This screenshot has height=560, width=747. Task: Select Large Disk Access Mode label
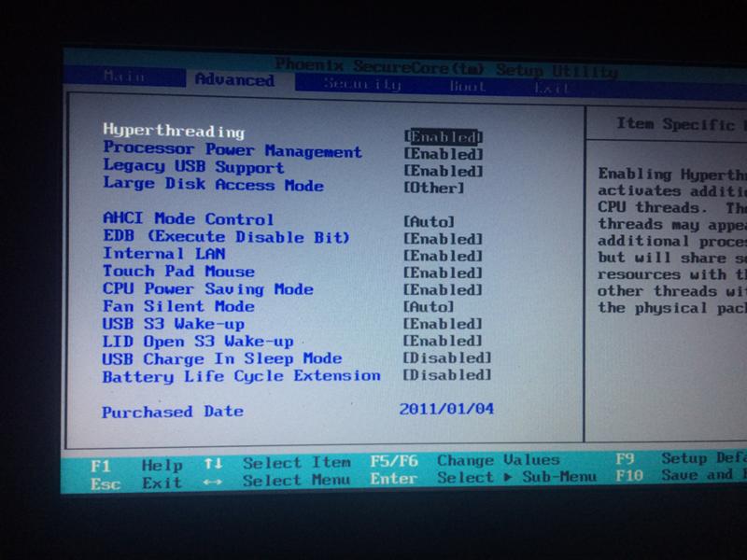(x=214, y=184)
